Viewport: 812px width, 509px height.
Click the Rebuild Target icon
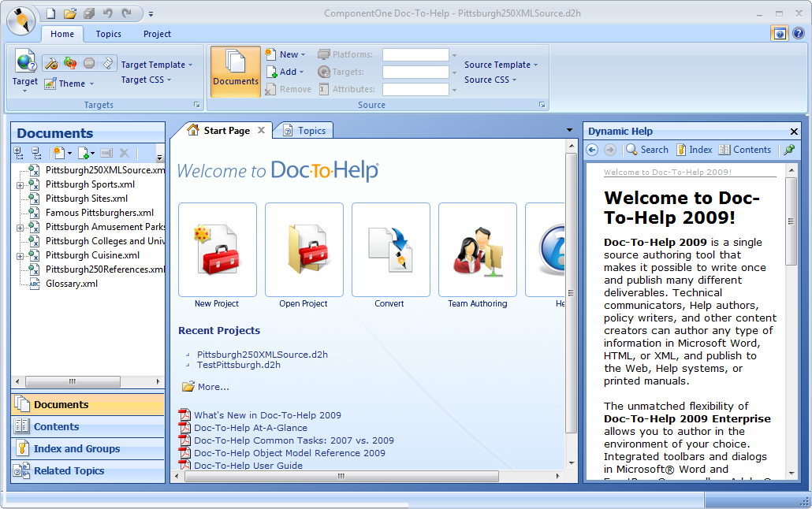(x=70, y=63)
